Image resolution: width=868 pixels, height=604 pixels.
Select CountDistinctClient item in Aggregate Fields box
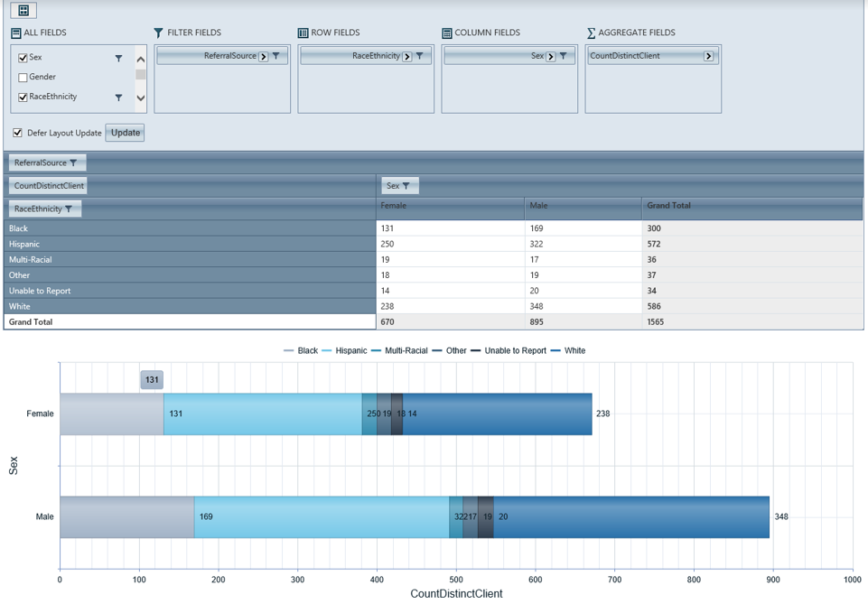pyautogui.click(x=652, y=56)
